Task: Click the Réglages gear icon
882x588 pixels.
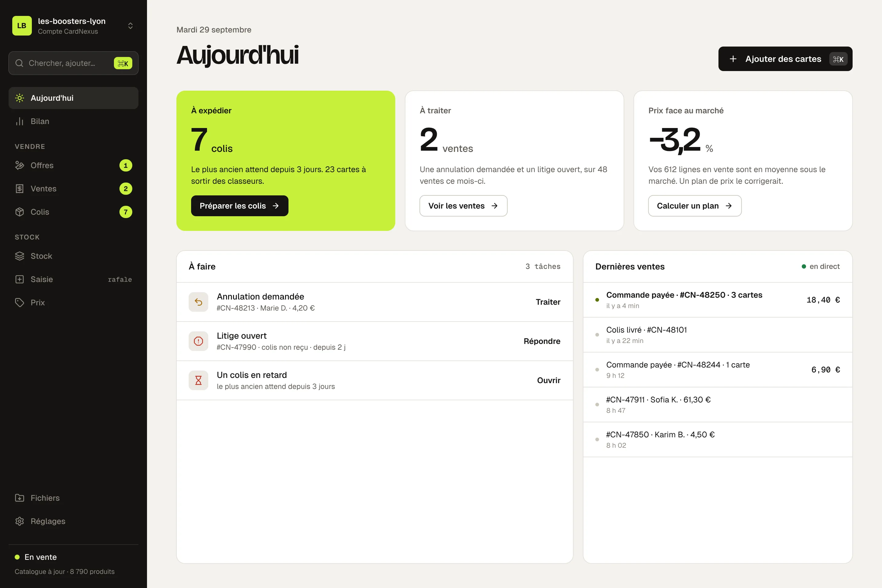Action: [20, 521]
